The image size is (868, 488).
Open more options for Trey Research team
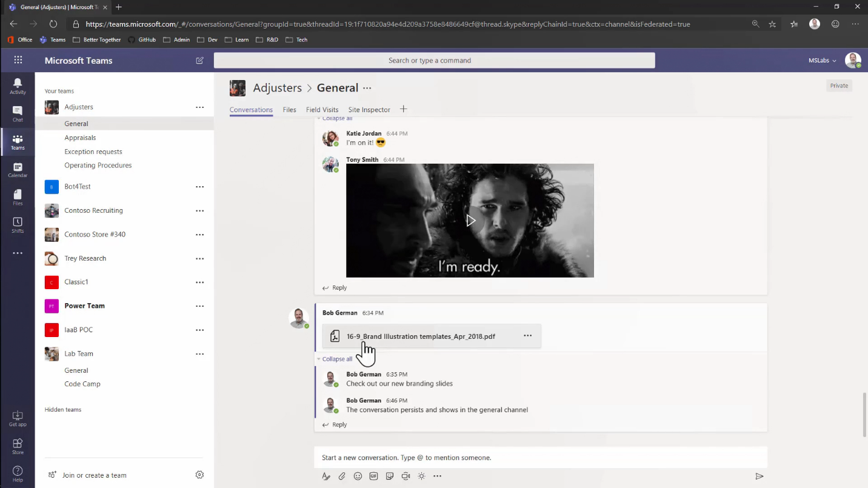[x=199, y=259]
